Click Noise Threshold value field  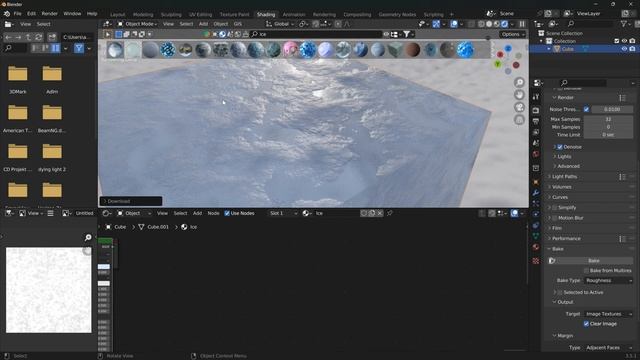click(612, 109)
